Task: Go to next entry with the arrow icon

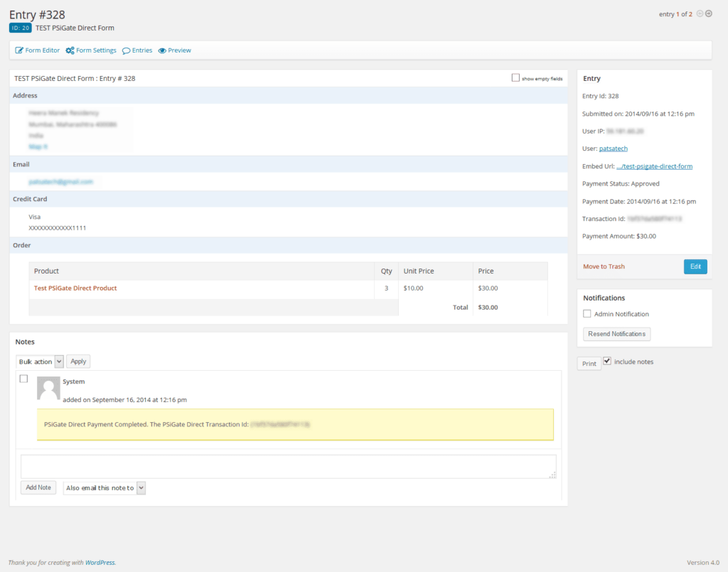Action: [708, 13]
